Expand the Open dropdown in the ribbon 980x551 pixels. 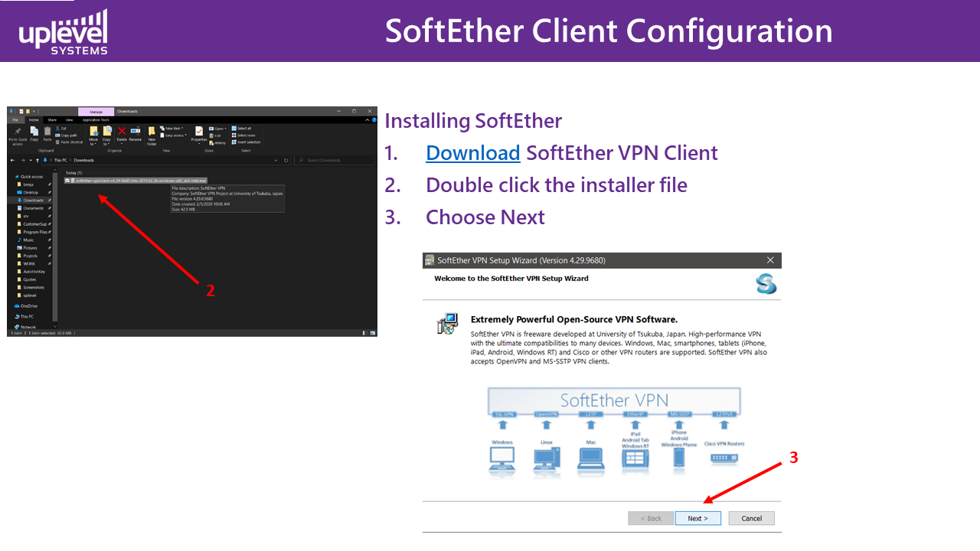(217, 129)
